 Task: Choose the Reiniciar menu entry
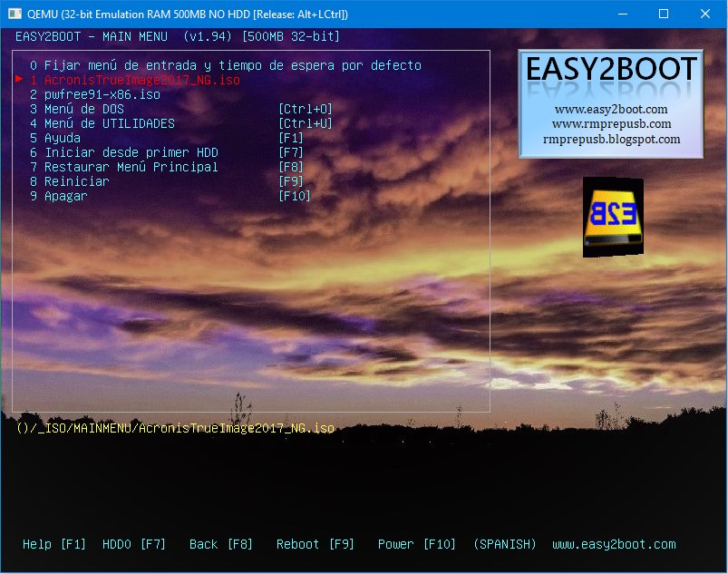click(70, 181)
